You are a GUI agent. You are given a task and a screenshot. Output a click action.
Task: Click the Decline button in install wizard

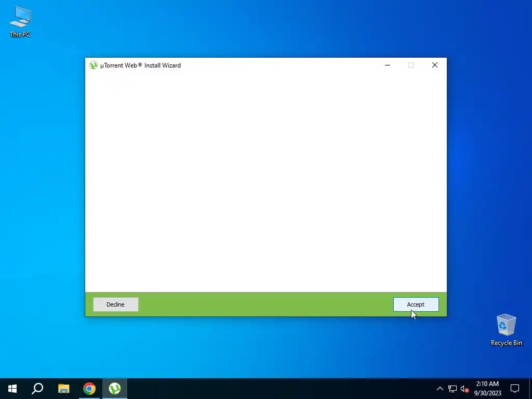(116, 304)
